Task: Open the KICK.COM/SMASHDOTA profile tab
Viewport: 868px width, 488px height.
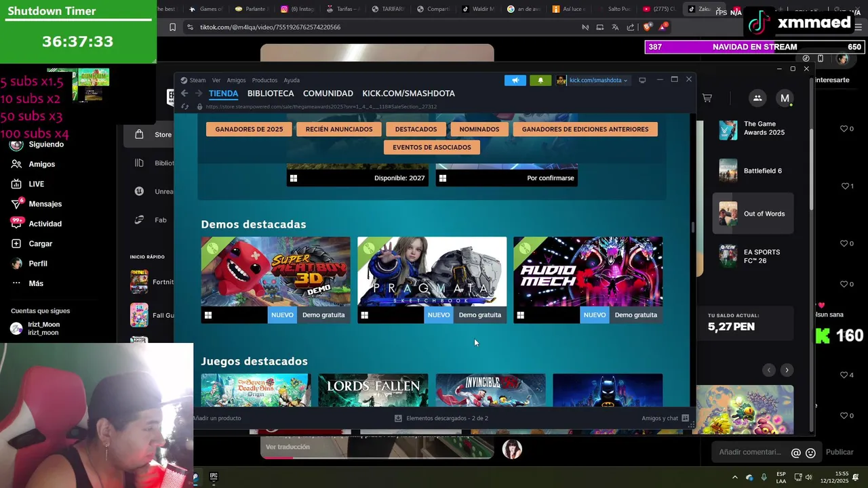Action: click(408, 94)
